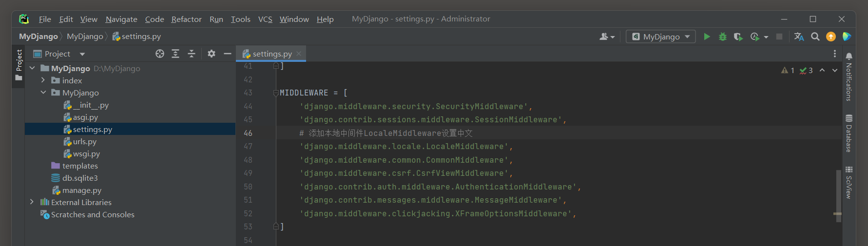868x246 pixels.
Task: Select settings.py in project tree
Action: (130, 130)
